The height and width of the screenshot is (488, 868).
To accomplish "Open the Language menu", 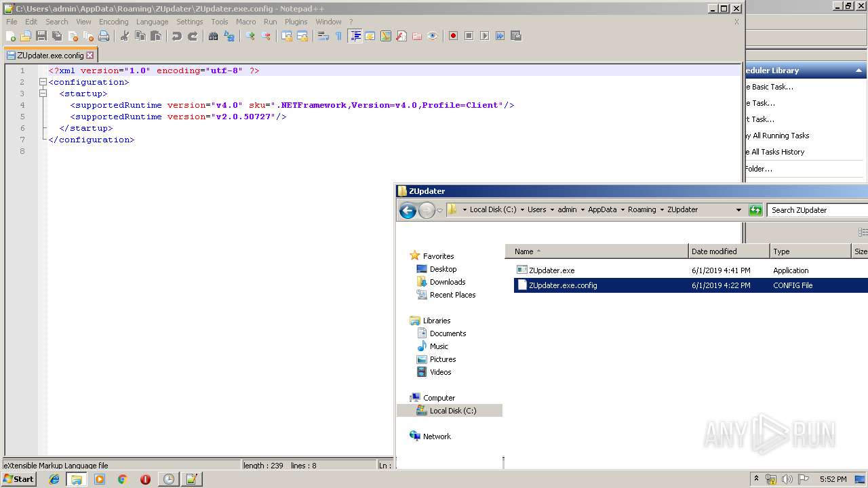I will coord(152,22).
